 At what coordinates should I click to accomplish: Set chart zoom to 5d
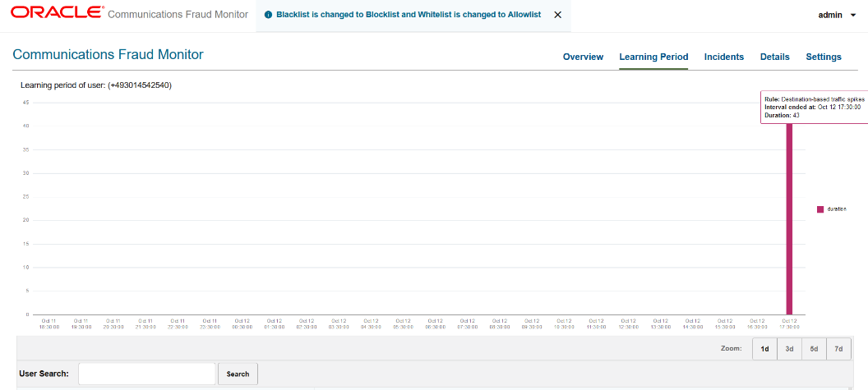(x=815, y=349)
